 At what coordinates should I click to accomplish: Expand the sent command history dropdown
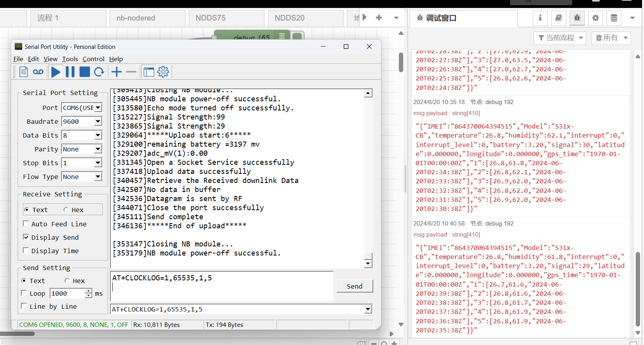click(368, 309)
